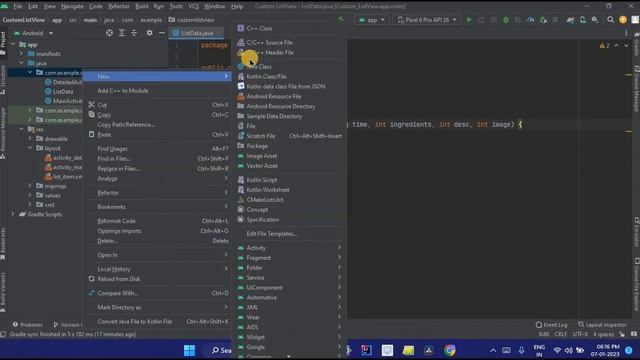Open the Refactor menu in menu bar
Viewport: 640px width, 360px height.
(119, 6)
